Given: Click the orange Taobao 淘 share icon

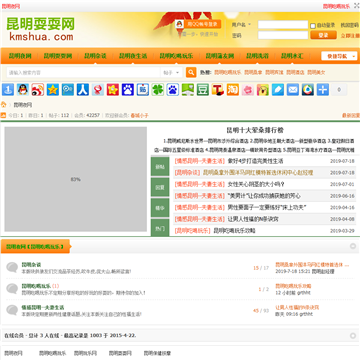Looking at the screenshot, I should 232,89.
